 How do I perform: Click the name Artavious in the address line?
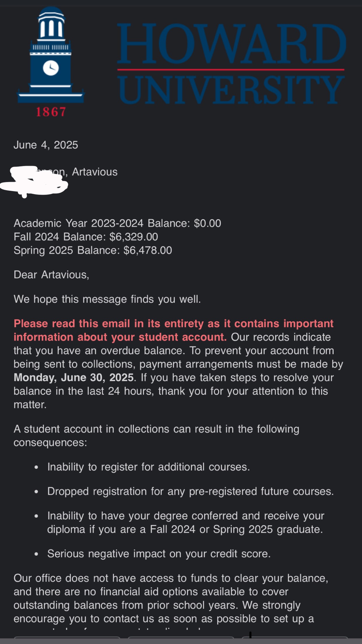95,172
